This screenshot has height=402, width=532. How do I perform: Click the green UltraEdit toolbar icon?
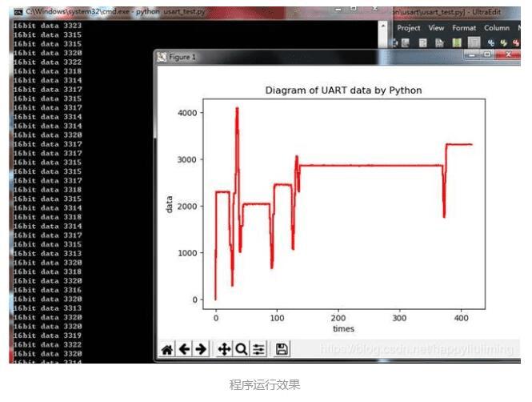(503, 42)
